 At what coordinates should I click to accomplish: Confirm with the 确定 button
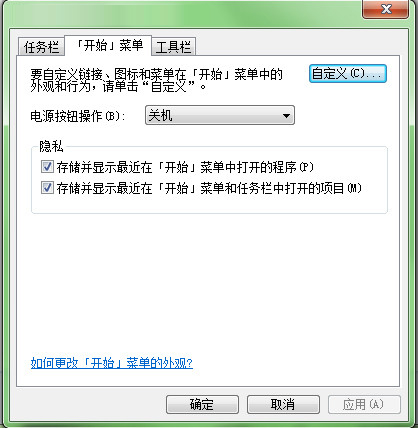point(202,405)
